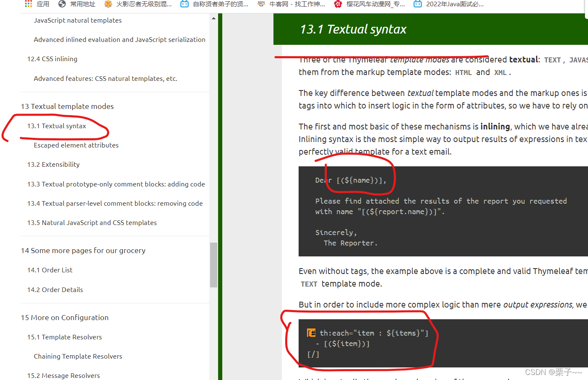Click the 常用地址 bookmark globe icon

[62, 4]
